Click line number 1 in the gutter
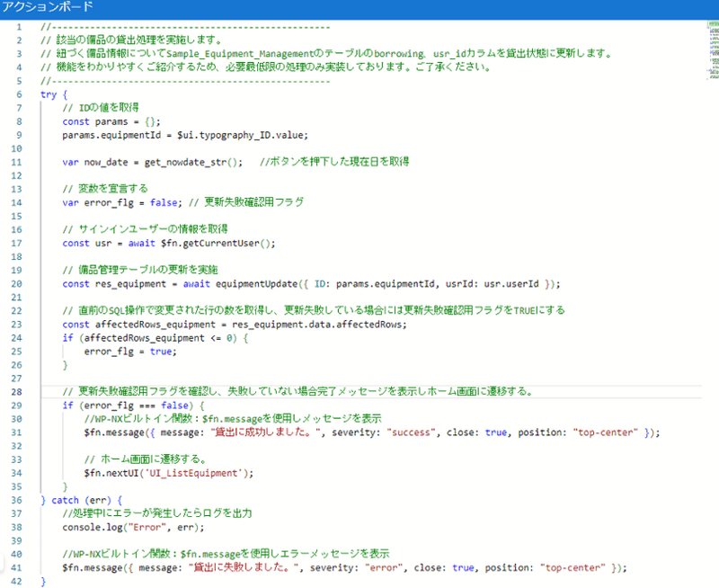This screenshot has height=588, width=719. [x=19, y=27]
